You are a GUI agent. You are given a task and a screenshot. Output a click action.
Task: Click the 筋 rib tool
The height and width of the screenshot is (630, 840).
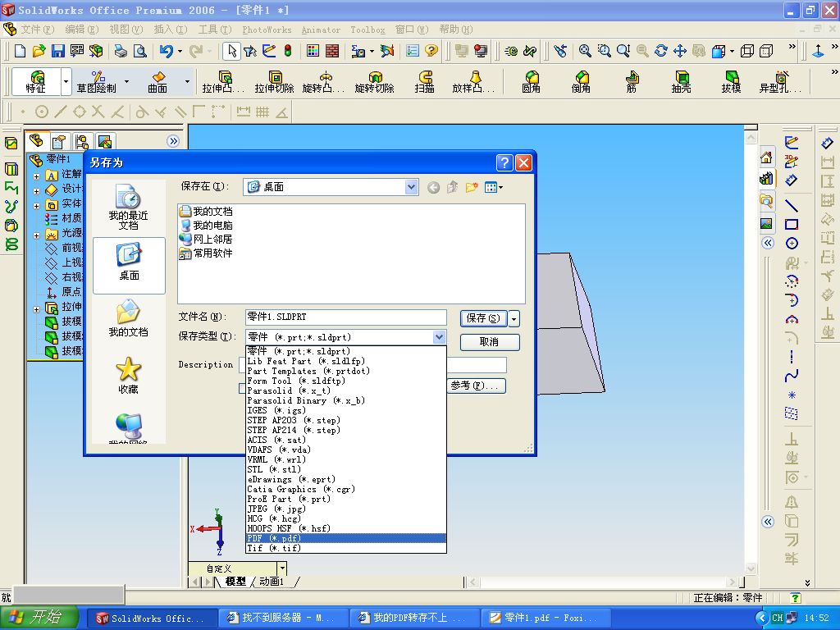click(x=632, y=82)
